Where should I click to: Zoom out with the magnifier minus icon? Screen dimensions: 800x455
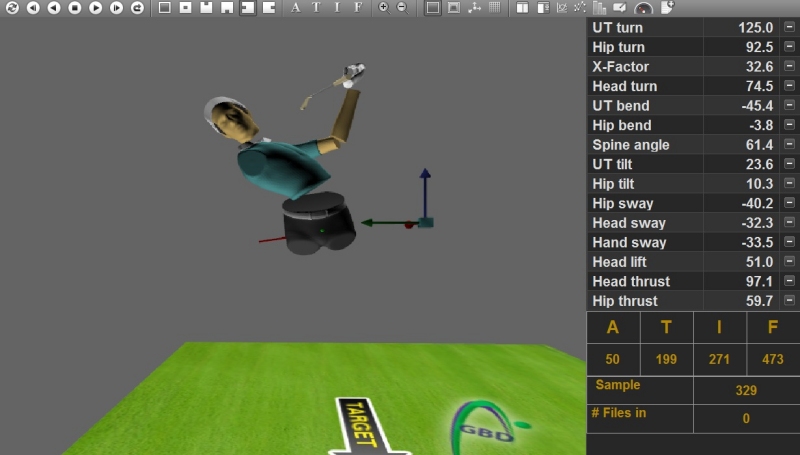coord(403,8)
